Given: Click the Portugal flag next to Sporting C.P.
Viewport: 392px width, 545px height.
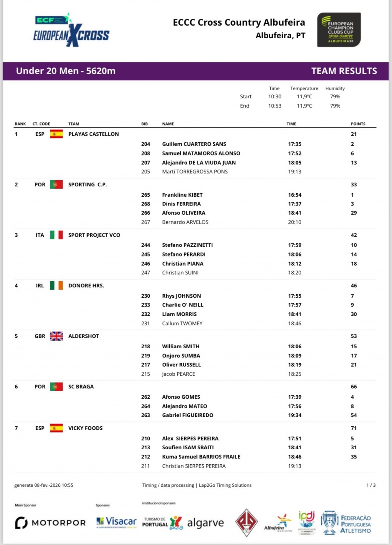Looking at the screenshot, I should pyautogui.click(x=56, y=184).
